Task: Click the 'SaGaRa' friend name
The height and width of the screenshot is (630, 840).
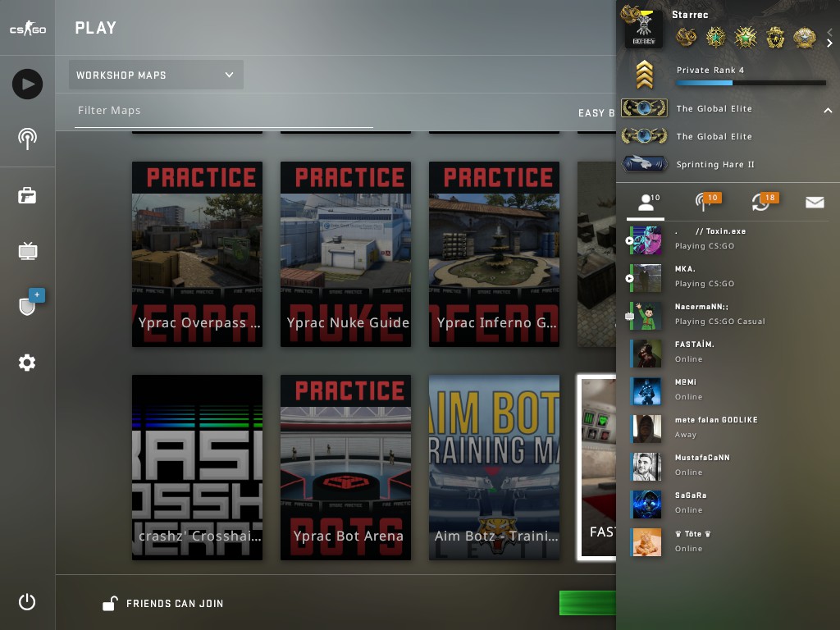Action: (691, 495)
